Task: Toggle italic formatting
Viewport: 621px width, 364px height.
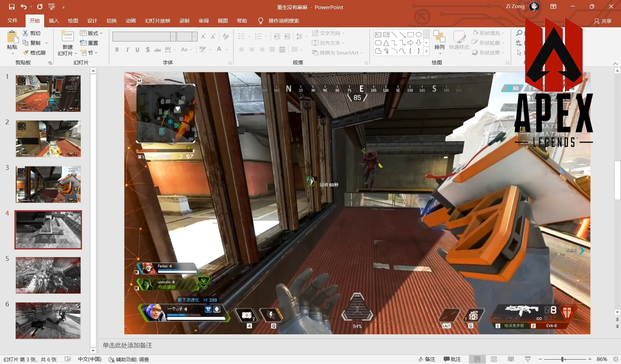Action: pyautogui.click(x=127, y=50)
